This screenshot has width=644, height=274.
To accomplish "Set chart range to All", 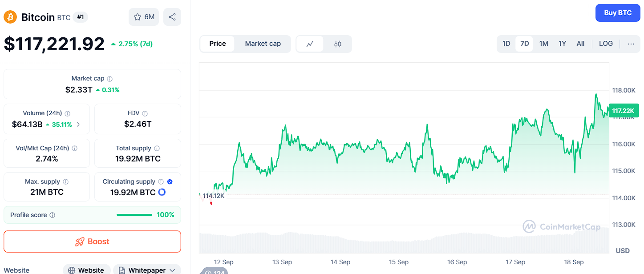I will 580,44.
